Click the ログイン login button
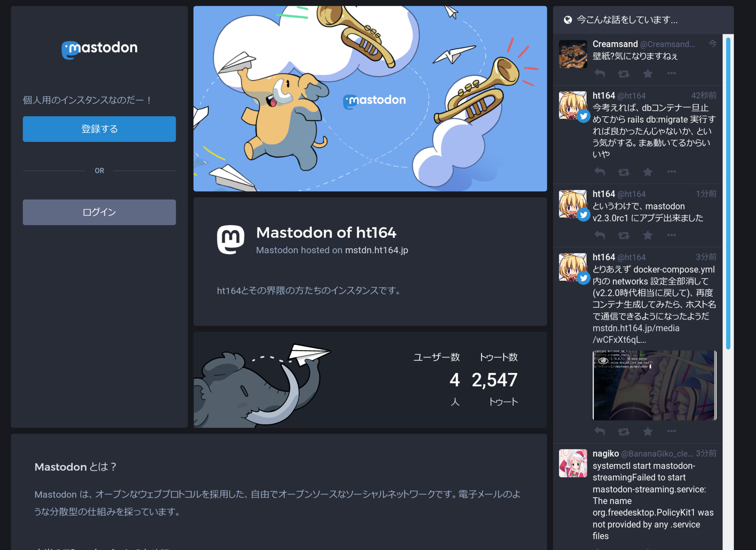The height and width of the screenshot is (550, 756). (99, 212)
